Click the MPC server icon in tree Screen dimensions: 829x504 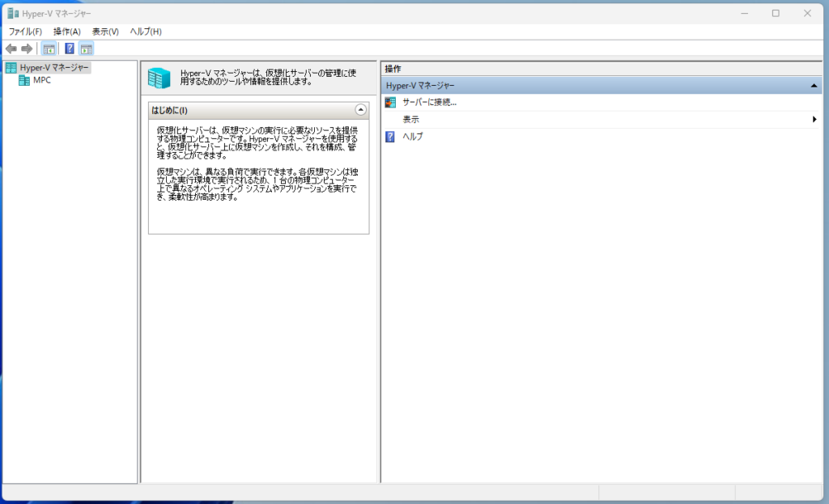click(x=23, y=80)
